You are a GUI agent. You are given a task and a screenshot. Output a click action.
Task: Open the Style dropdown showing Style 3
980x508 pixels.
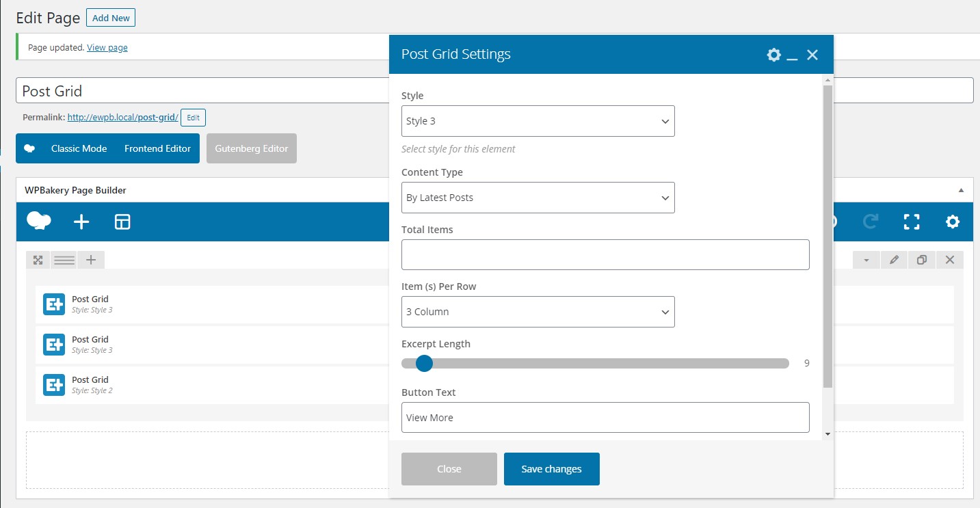click(x=538, y=121)
